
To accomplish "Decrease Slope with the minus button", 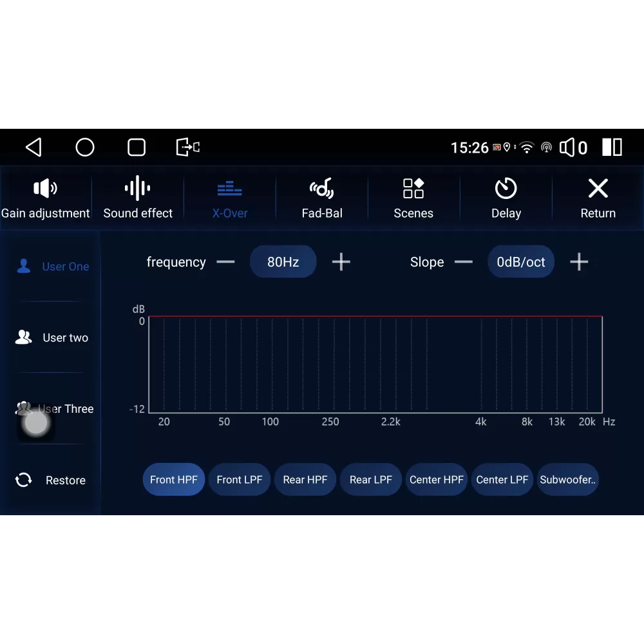I will (x=463, y=261).
